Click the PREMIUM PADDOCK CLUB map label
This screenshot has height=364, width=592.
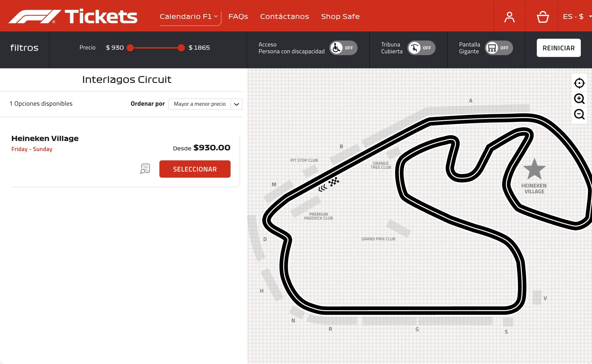(318, 216)
